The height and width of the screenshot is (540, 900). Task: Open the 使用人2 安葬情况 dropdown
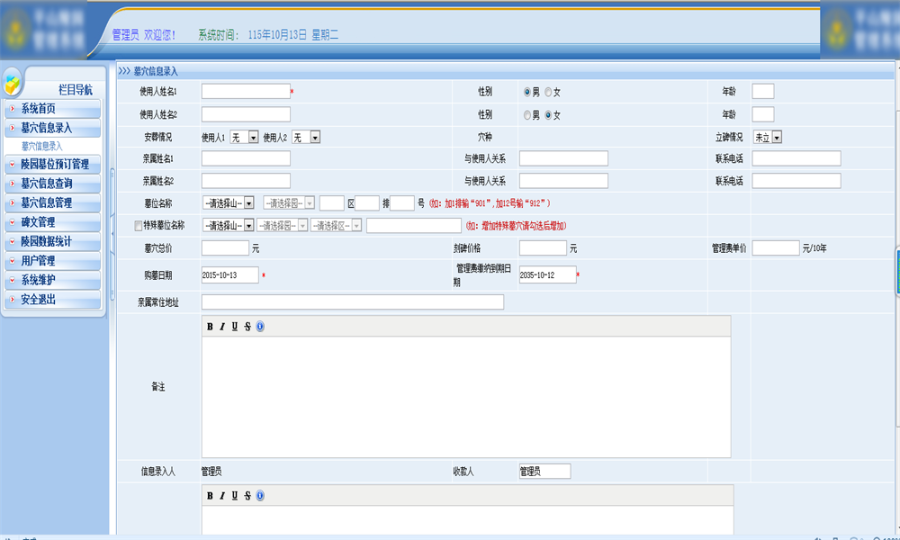click(306, 137)
